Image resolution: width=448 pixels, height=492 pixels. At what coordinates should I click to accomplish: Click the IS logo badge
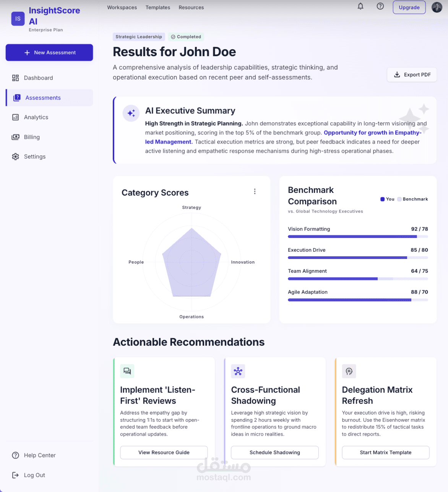point(18,18)
